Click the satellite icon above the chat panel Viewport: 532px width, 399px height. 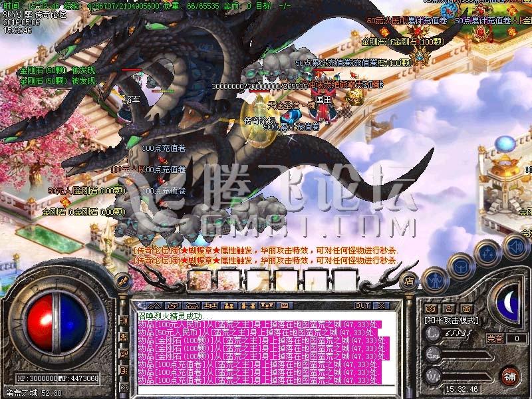click(123, 281)
